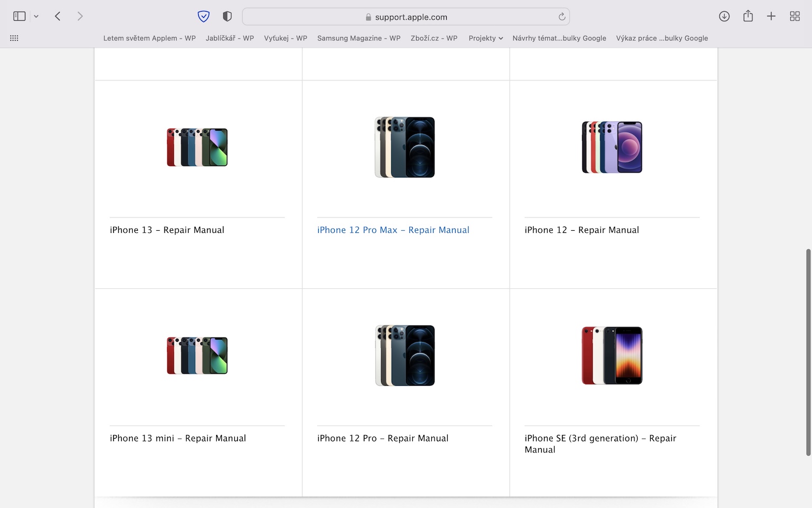Click the iPhone 12 product image
The height and width of the screenshot is (508, 812).
(x=612, y=147)
